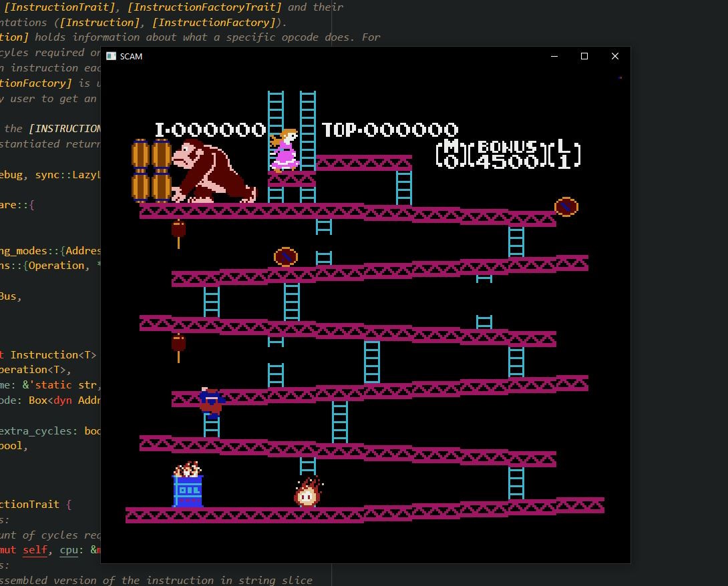Minimize the SCAM emulator window
Image resolution: width=728 pixels, height=586 pixels.
point(554,56)
